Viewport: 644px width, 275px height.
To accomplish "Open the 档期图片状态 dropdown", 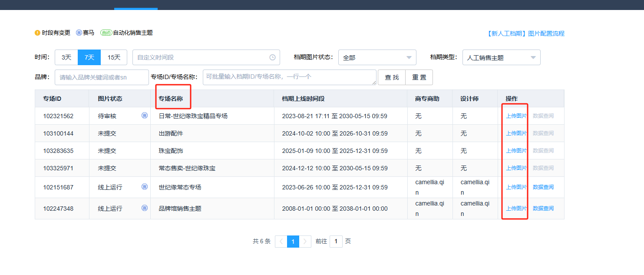I will (377, 57).
